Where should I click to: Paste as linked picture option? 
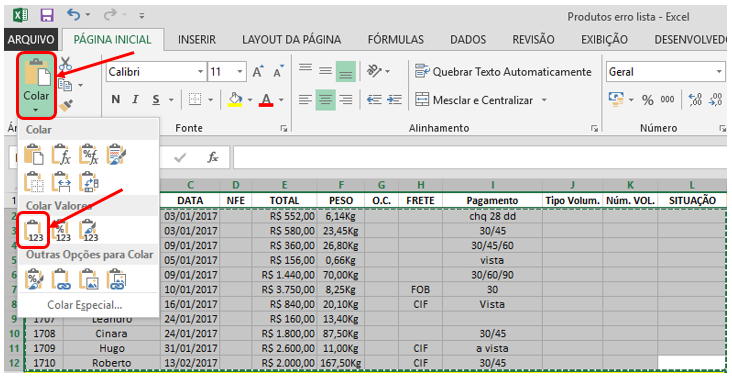(116, 279)
